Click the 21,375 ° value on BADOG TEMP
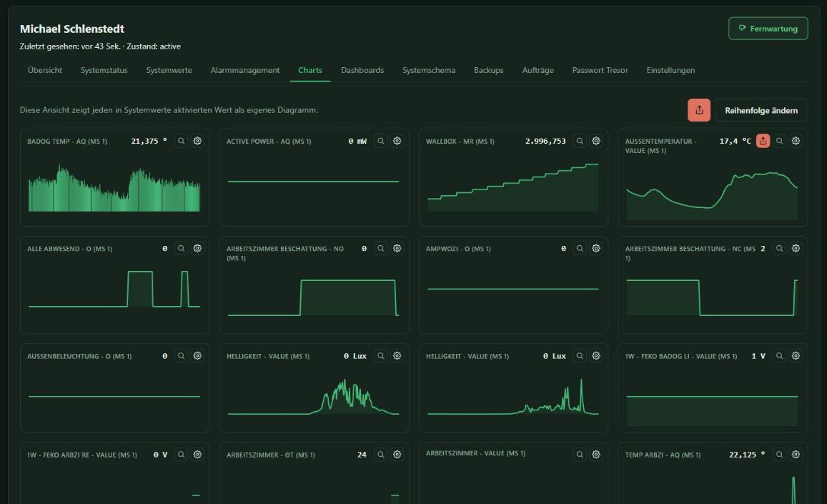 pyautogui.click(x=149, y=141)
